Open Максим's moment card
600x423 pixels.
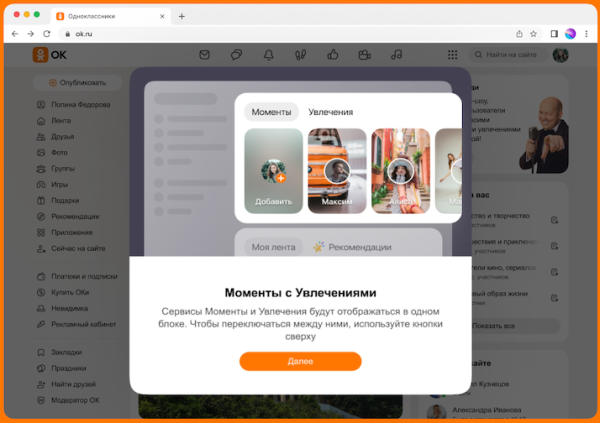click(x=337, y=171)
